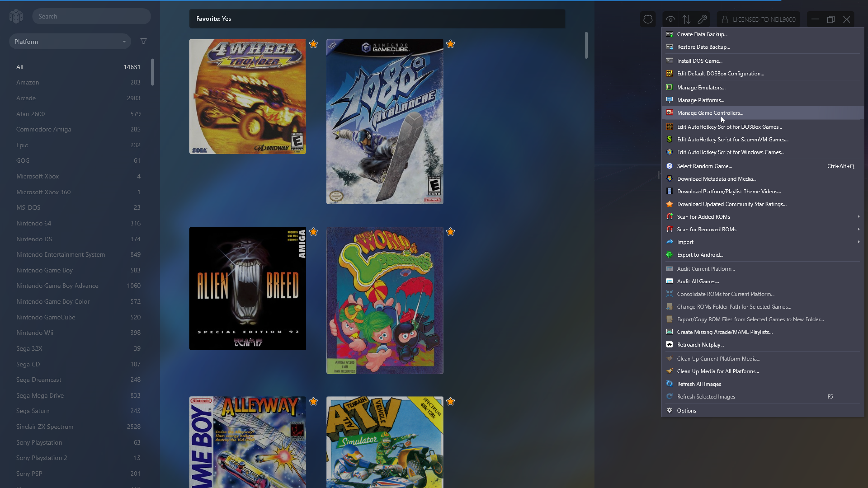Click the Licensed to NEIL9000 button

pos(758,19)
